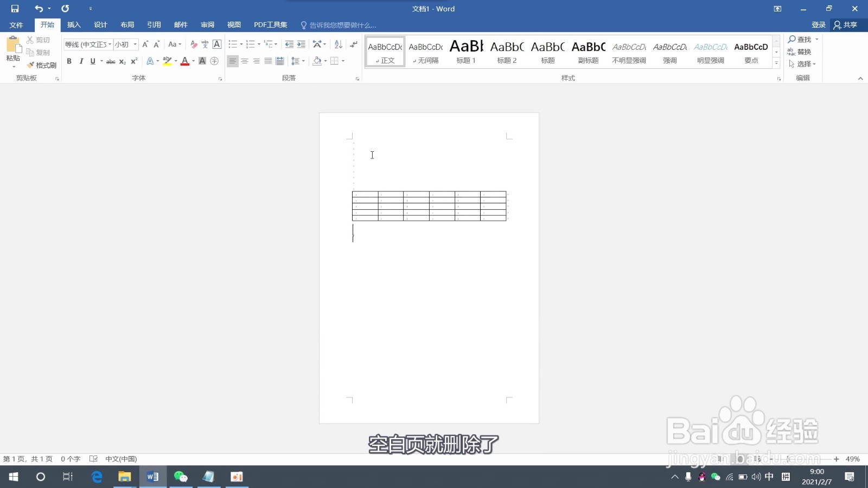Switch to the Layout (布局) tab
Screen dimensions: 868x488
point(127,25)
